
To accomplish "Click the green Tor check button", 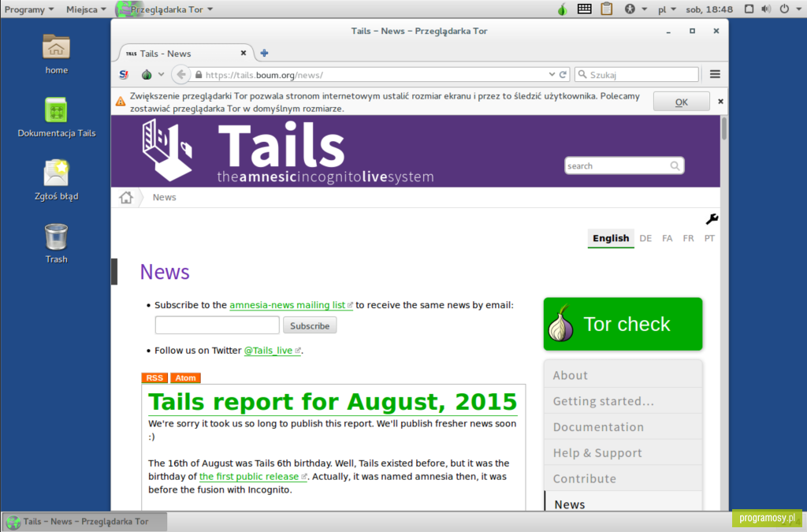I will click(623, 324).
